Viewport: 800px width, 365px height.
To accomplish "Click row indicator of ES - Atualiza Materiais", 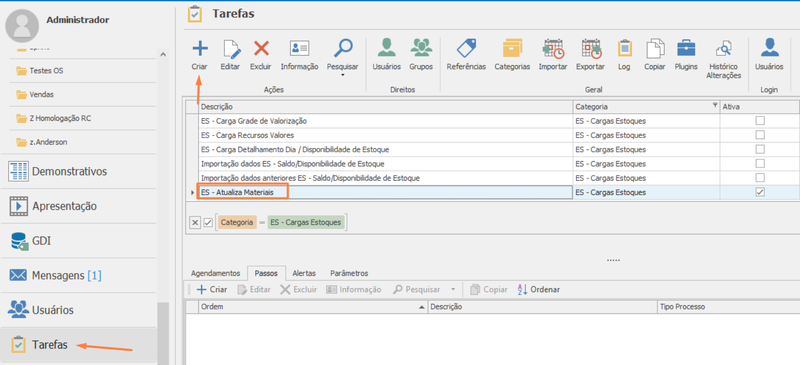I will click(192, 192).
